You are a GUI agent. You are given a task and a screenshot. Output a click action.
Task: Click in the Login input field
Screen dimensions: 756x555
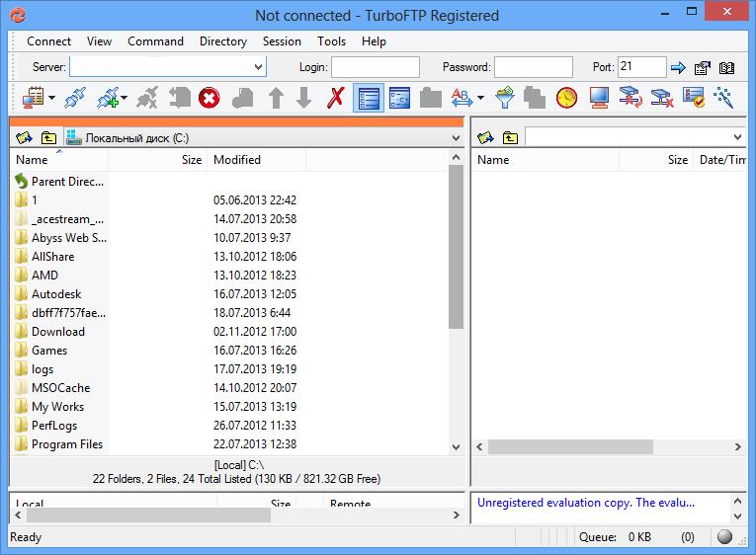pos(375,67)
